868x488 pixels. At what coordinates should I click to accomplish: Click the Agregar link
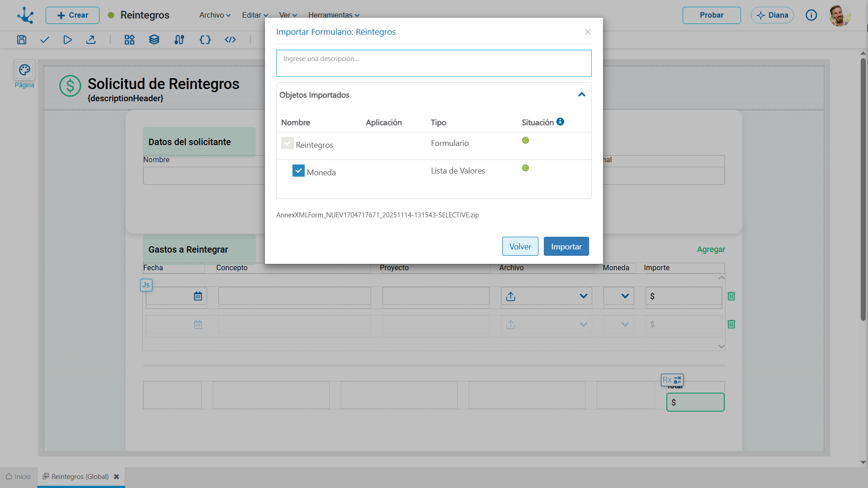pos(711,249)
